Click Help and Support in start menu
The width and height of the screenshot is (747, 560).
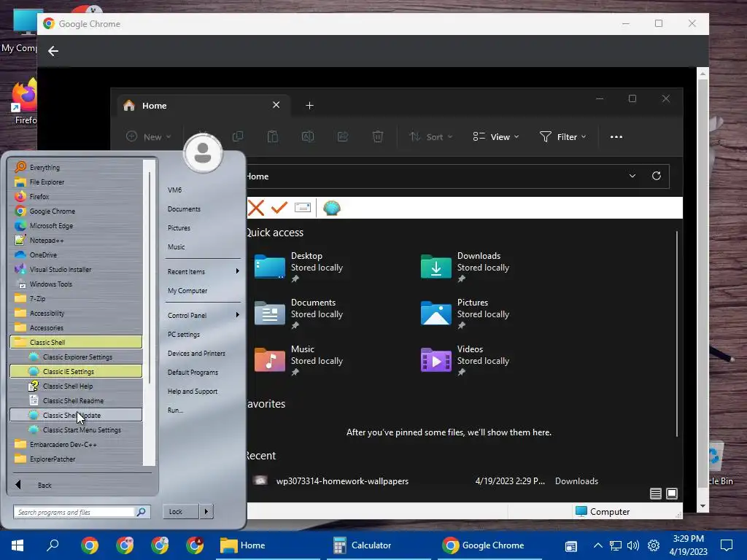click(193, 392)
